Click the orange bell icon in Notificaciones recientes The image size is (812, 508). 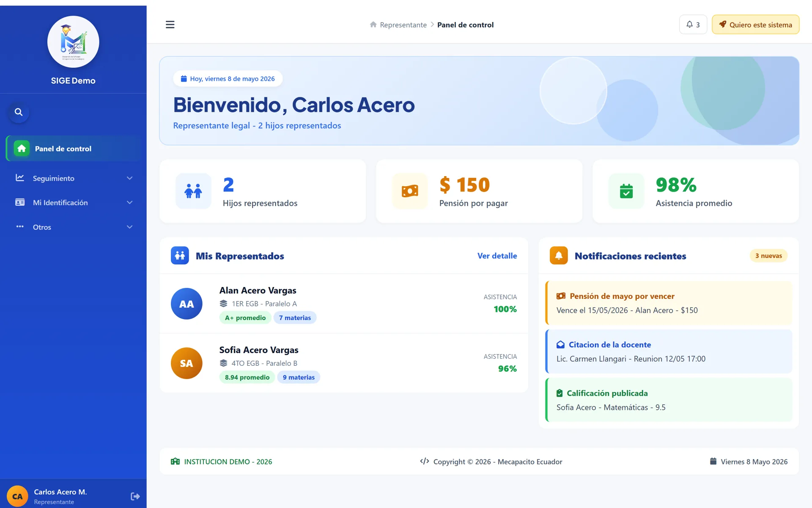[x=559, y=256]
